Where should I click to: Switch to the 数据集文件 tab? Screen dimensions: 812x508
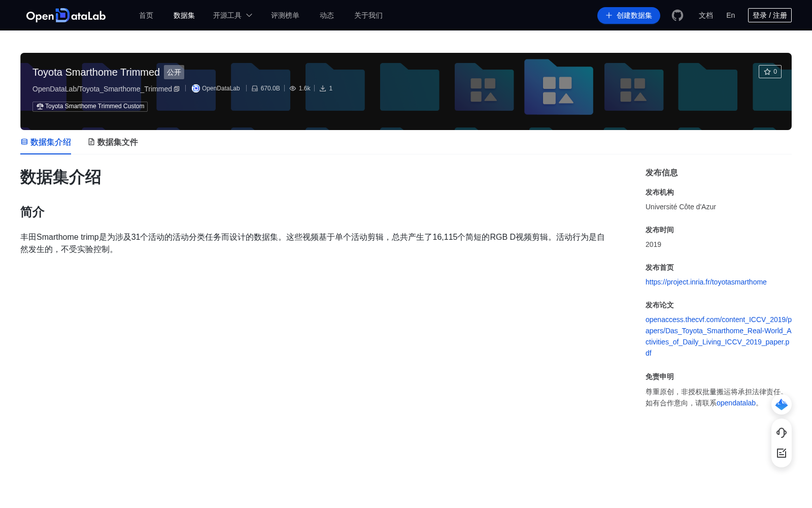[x=113, y=142]
